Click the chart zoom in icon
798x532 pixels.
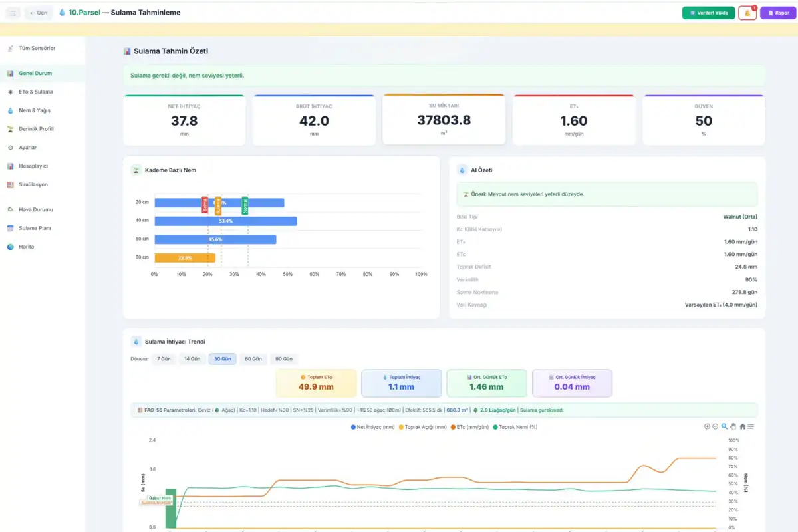(x=707, y=426)
